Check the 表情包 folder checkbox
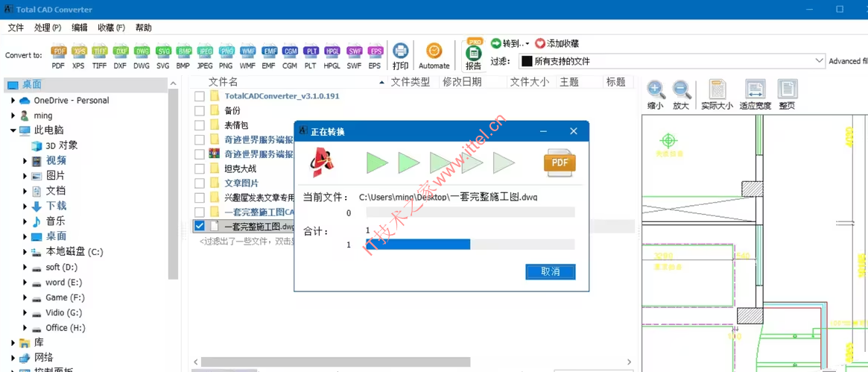 click(x=199, y=125)
